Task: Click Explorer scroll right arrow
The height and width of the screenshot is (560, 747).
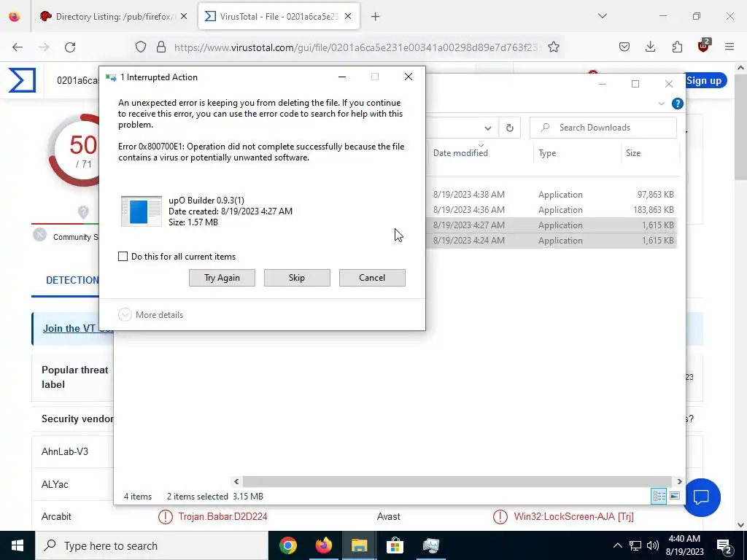Action: click(x=679, y=481)
